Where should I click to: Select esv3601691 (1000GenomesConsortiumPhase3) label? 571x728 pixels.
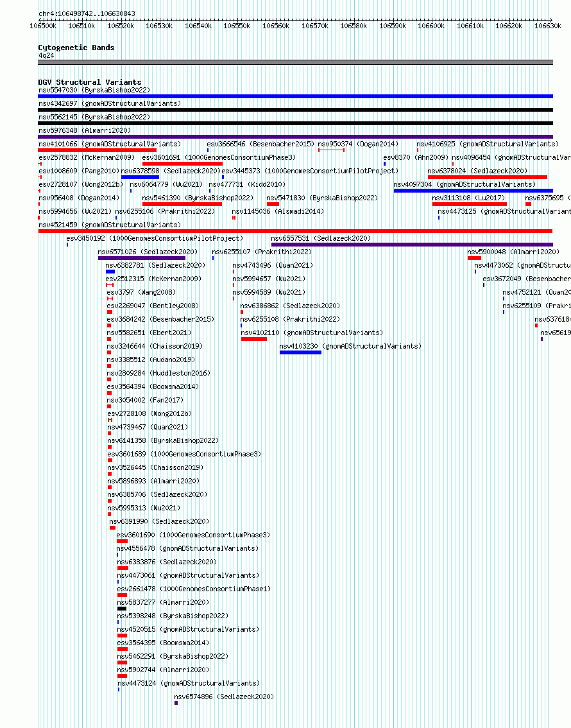click(x=219, y=157)
